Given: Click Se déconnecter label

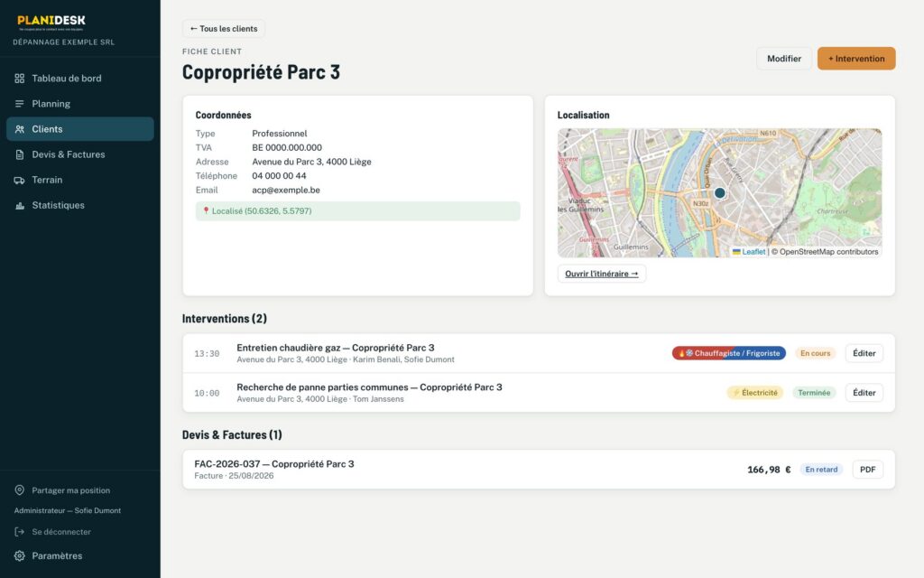Looking at the screenshot, I should tap(61, 531).
